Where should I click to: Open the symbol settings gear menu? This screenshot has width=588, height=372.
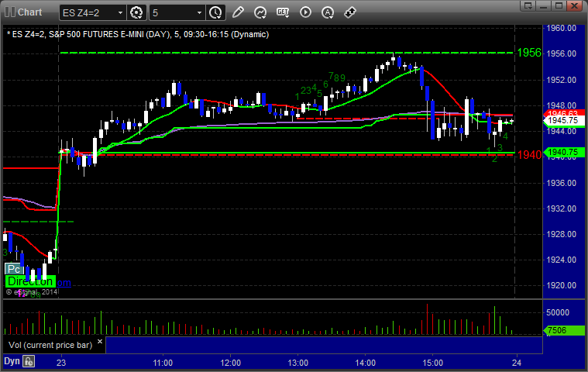click(x=136, y=12)
